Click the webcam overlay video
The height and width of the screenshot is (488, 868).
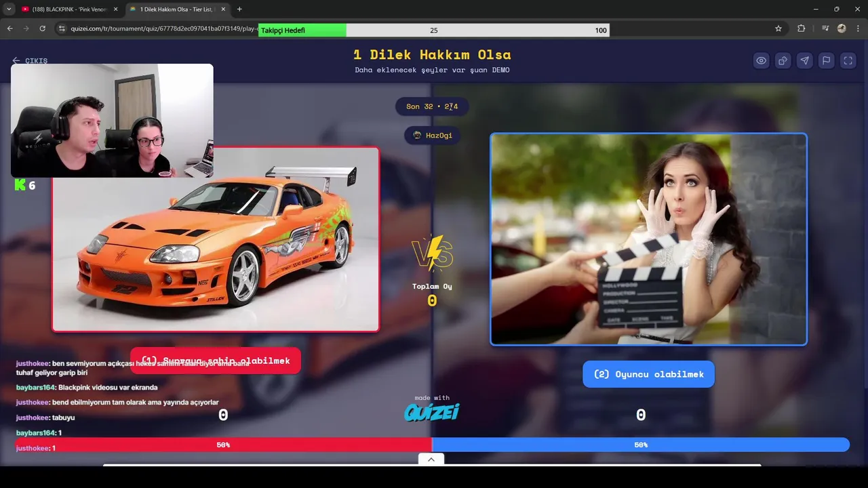(112, 121)
